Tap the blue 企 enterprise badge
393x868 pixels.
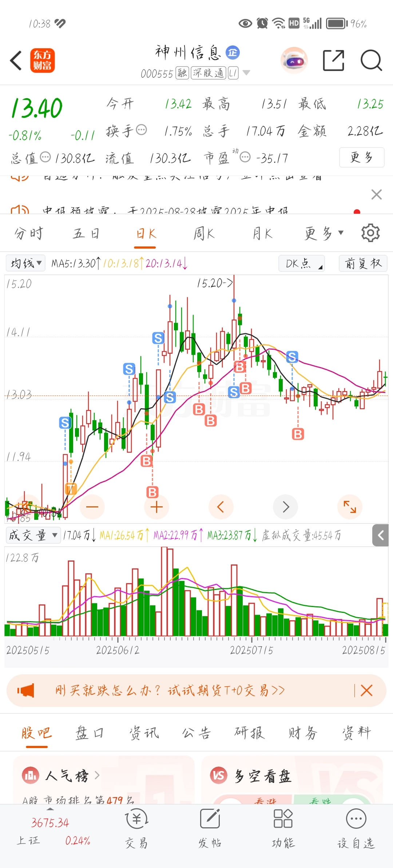233,53
